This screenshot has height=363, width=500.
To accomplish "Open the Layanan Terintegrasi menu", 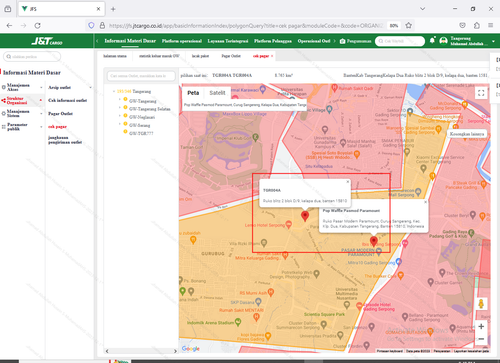I will pos(228,41).
